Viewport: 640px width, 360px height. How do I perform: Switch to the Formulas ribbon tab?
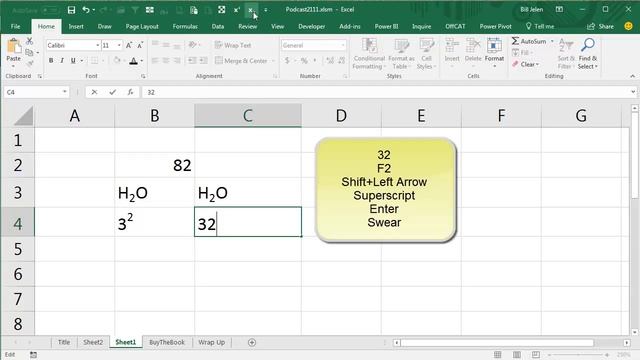coord(185,27)
